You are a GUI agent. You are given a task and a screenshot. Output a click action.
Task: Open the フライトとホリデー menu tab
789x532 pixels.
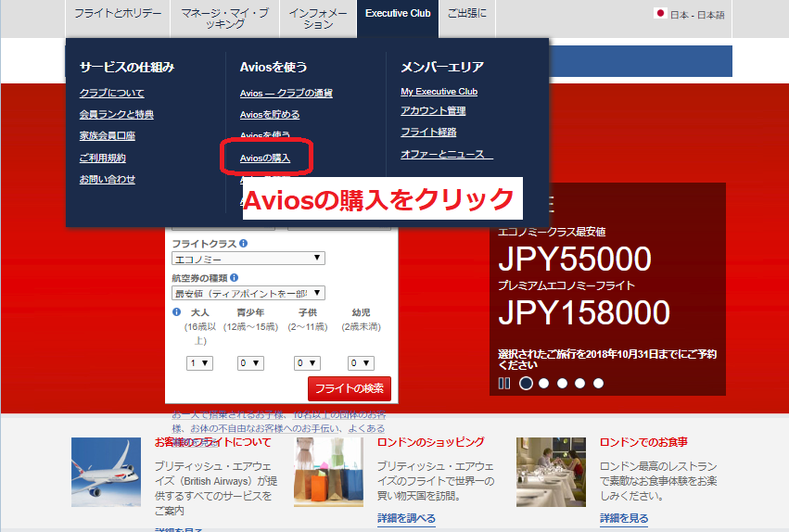[x=118, y=14]
